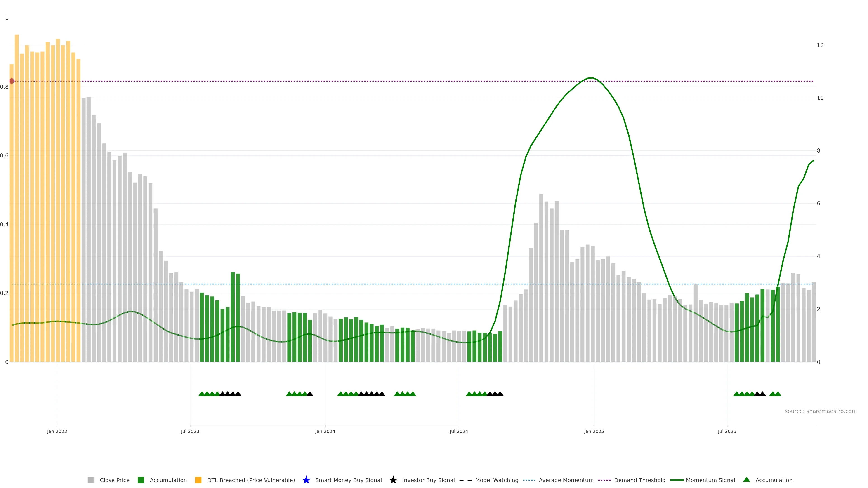The width and height of the screenshot is (868, 488).
Task: Toggle the Momentum Signal legend label
Action: pyautogui.click(x=710, y=480)
